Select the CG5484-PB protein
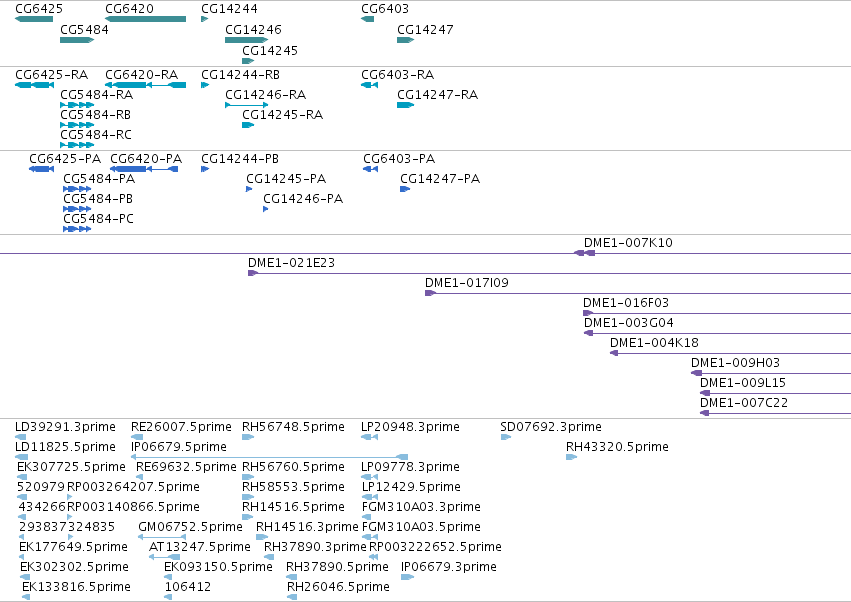This screenshot has width=851, height=602. click(x=77, y=209)
